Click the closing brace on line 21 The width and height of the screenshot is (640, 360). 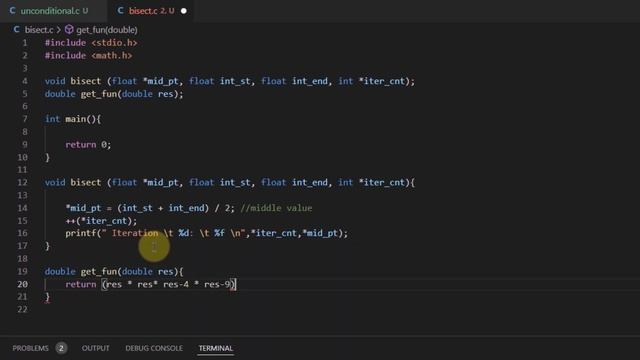(47, 297)
